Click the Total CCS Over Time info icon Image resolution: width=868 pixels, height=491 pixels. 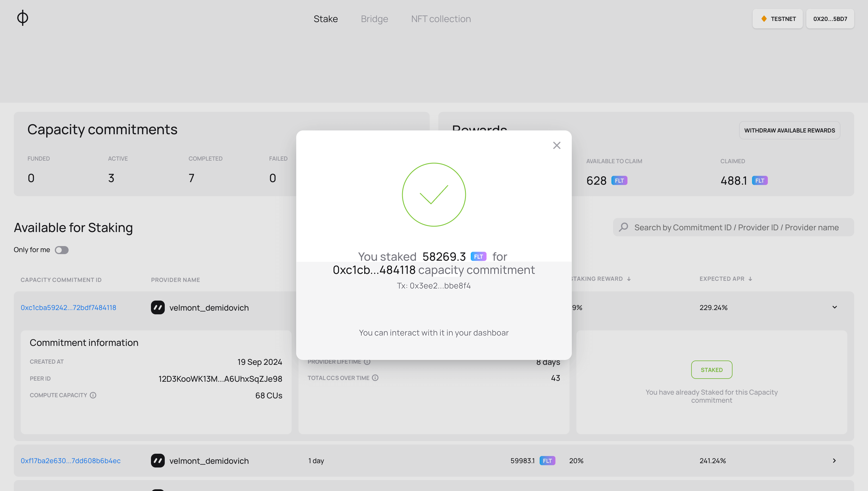(375, 378)
